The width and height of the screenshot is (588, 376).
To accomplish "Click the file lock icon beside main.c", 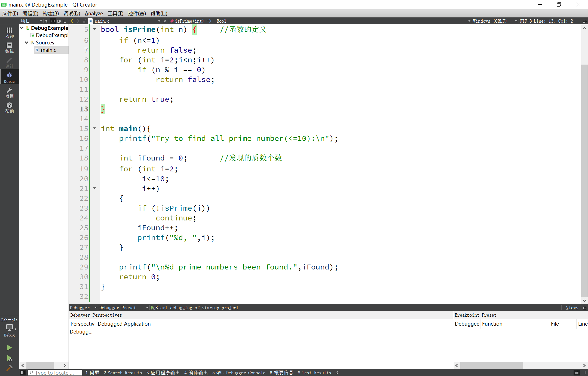I will click(84, 21).
